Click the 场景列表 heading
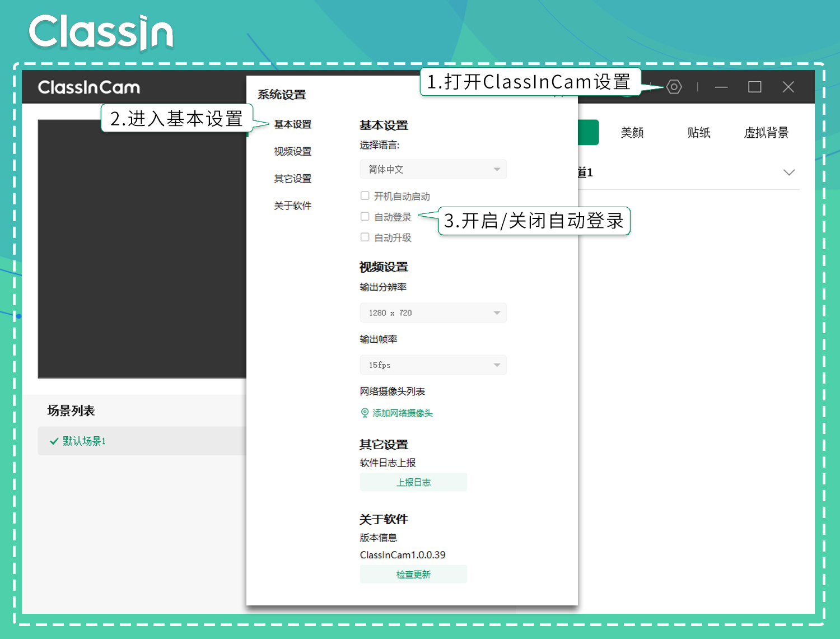 pos(71,411)
